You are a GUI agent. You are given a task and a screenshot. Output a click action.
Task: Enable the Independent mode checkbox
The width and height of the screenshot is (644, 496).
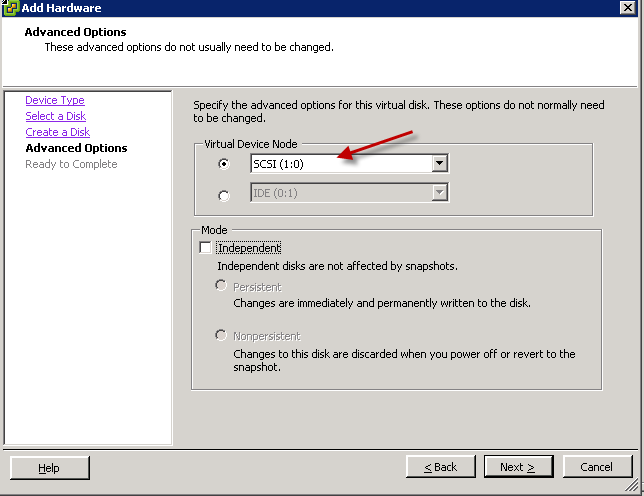point(205,248)
